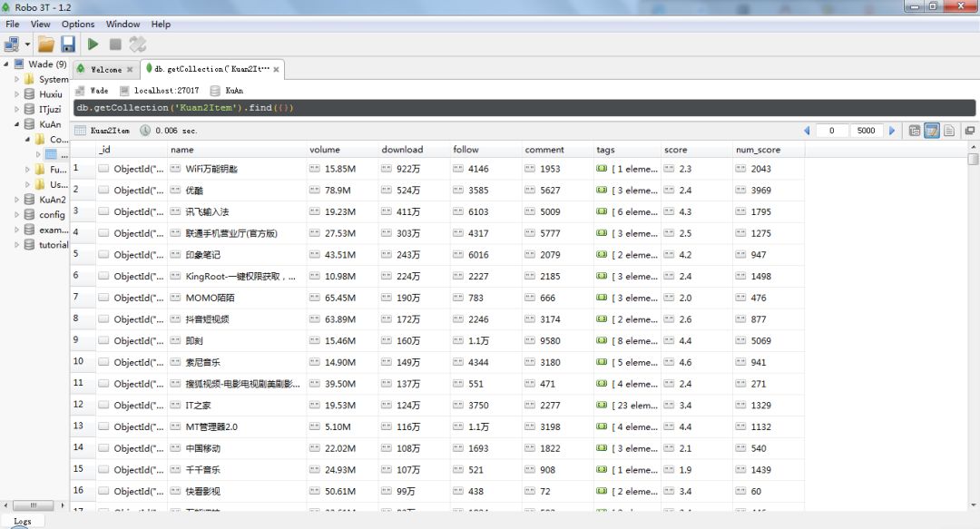Switch to the Welcome tab
This screenshot has width=980, height=529.
[104, 69]
